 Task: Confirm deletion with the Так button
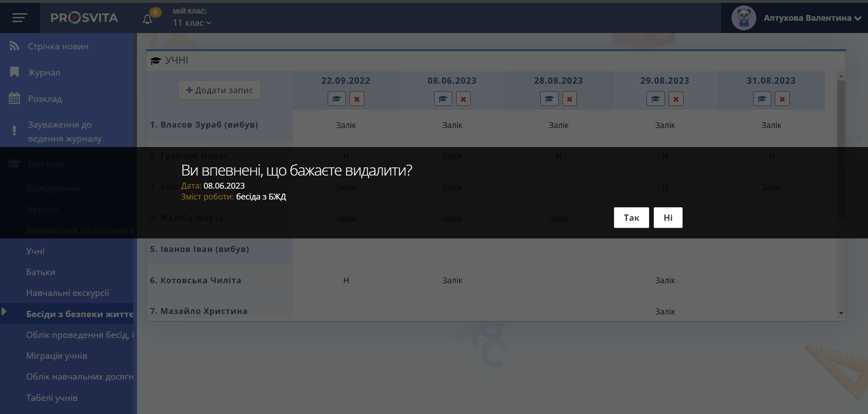coord(631,218)
